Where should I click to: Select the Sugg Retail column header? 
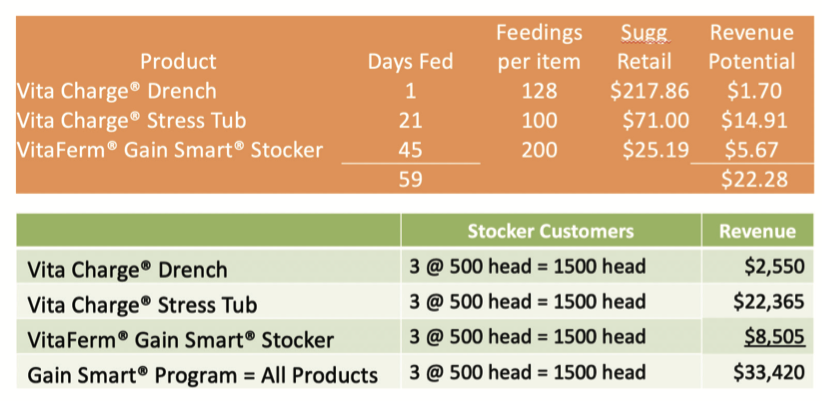click(644, 48)
